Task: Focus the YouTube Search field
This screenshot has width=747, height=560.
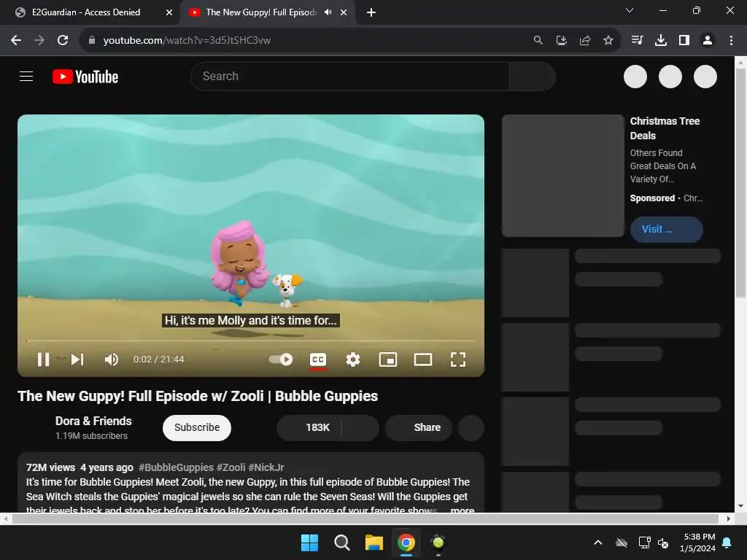Action: click(350, 76)
